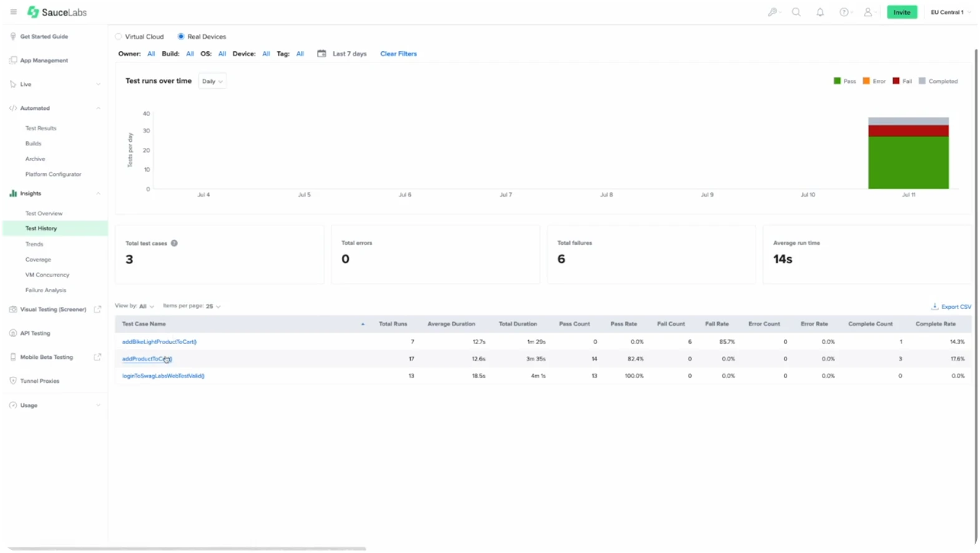Click the green Pass legend swatch
This screenshot has height=553, width=980.
pos(837,81)
